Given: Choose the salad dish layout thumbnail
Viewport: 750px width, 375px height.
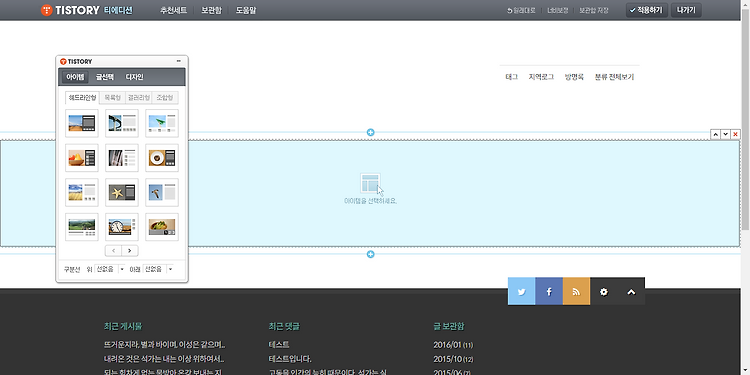Looking at the screenshot, I should [162, 227].
